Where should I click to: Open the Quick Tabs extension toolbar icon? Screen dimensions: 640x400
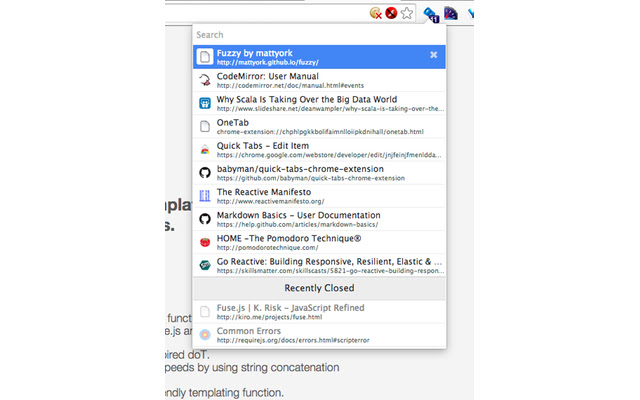431,15
